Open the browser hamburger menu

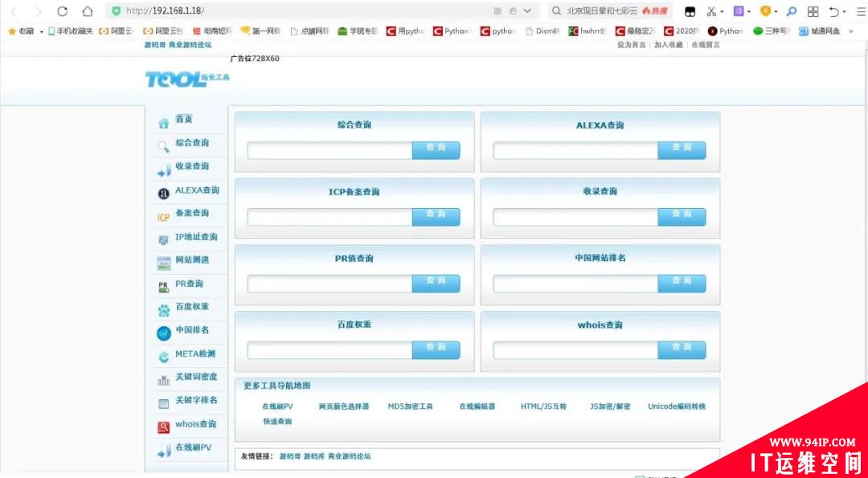(861, 11)
